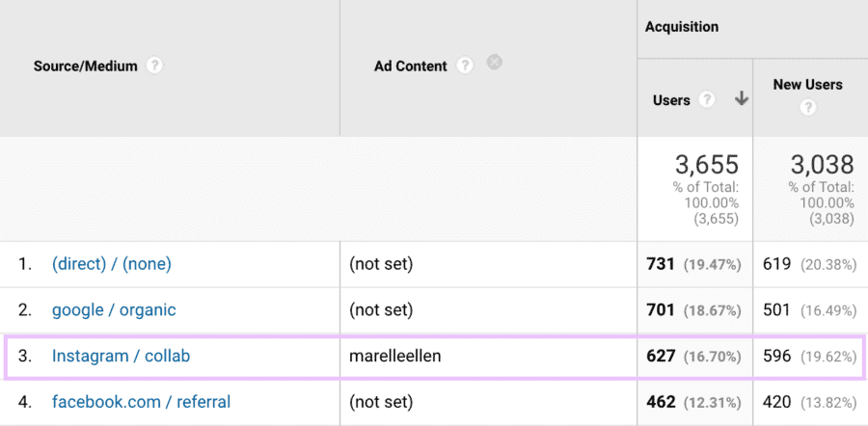The width and height of the screenshot is (868, 426).
Task: Select the Instagram / collab source link
Action: [x=121, y=356]
